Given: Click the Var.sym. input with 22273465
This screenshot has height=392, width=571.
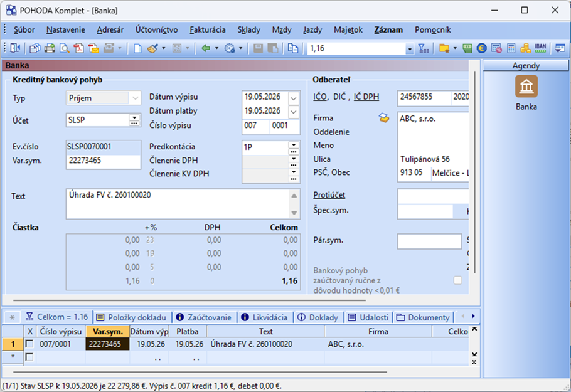Looking at the screenshot, I should click(104, 161).
